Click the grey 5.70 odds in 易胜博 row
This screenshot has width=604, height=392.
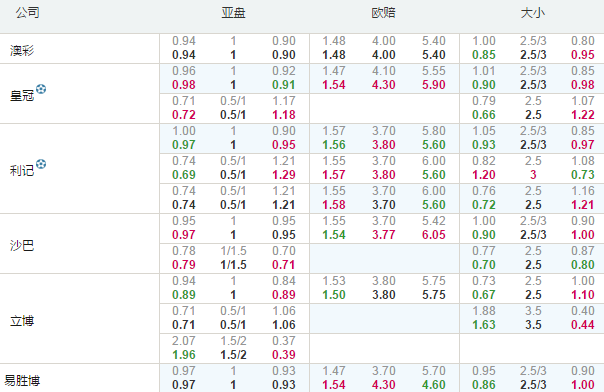click(x=434, y=371)
